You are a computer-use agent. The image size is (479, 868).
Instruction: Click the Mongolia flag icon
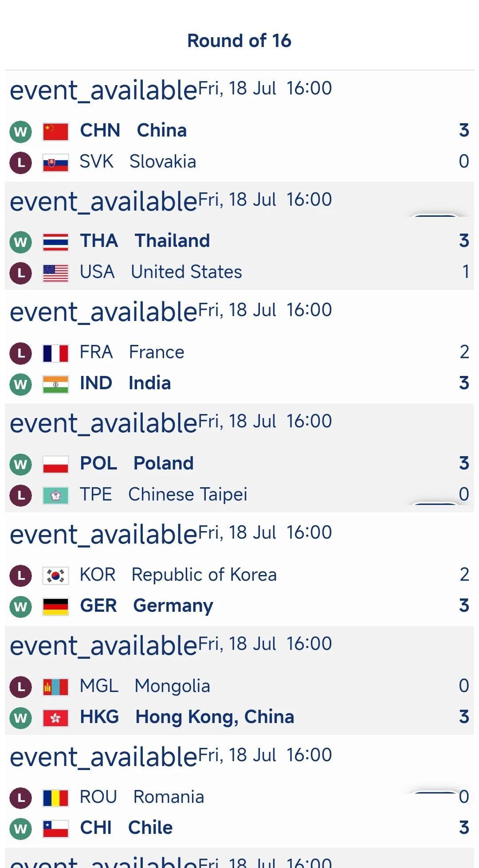click(x=55, y=687)
